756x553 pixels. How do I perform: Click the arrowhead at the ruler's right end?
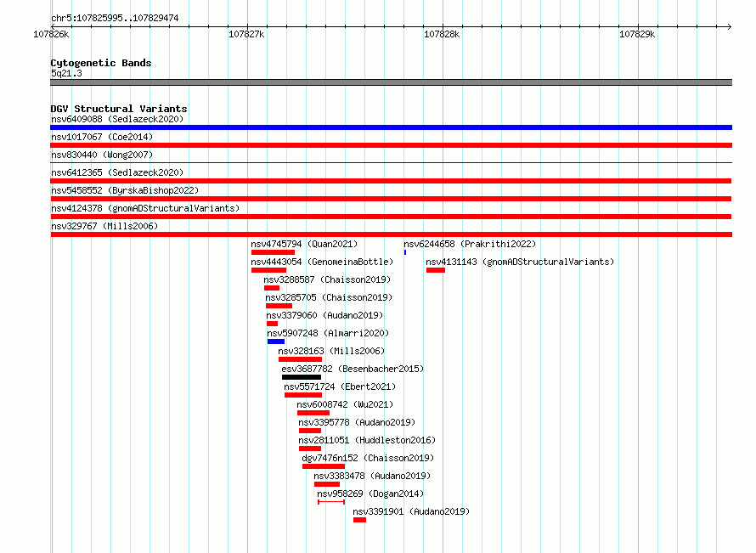click(x=730, y=26)
